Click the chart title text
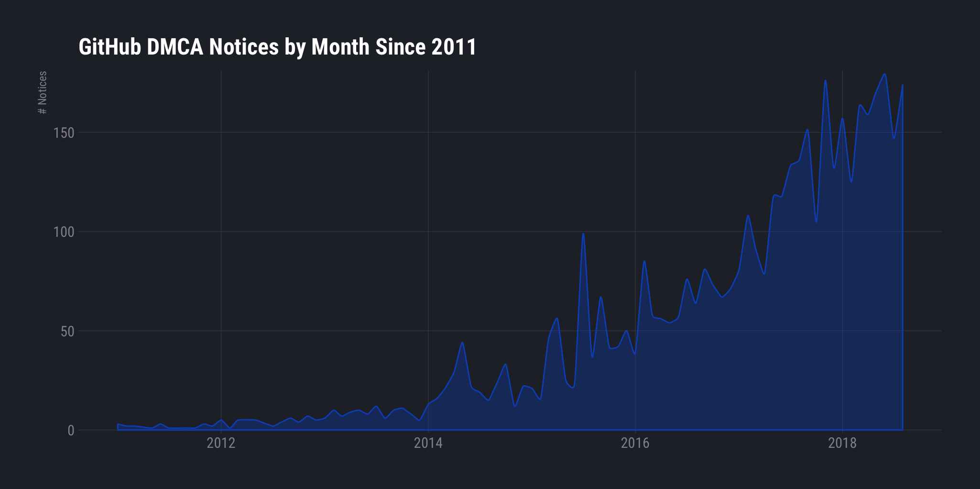This screenshot has height=489, width=980. pos(277,46)
